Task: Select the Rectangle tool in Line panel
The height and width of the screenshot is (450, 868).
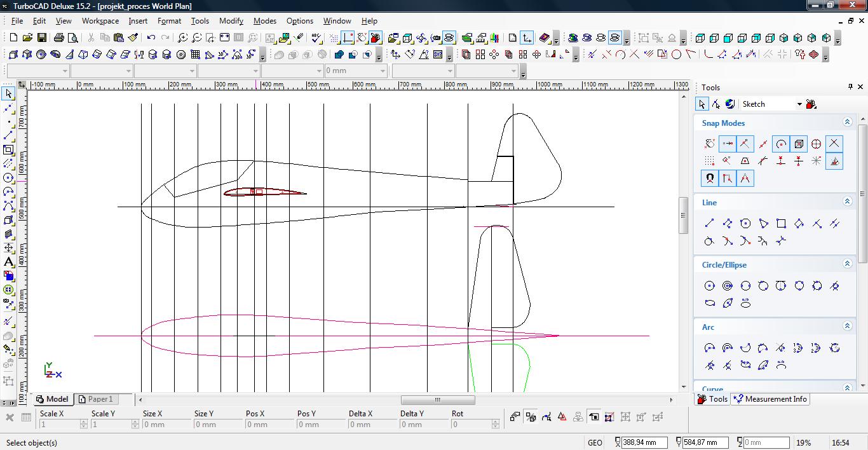Action: coord(781,223)
